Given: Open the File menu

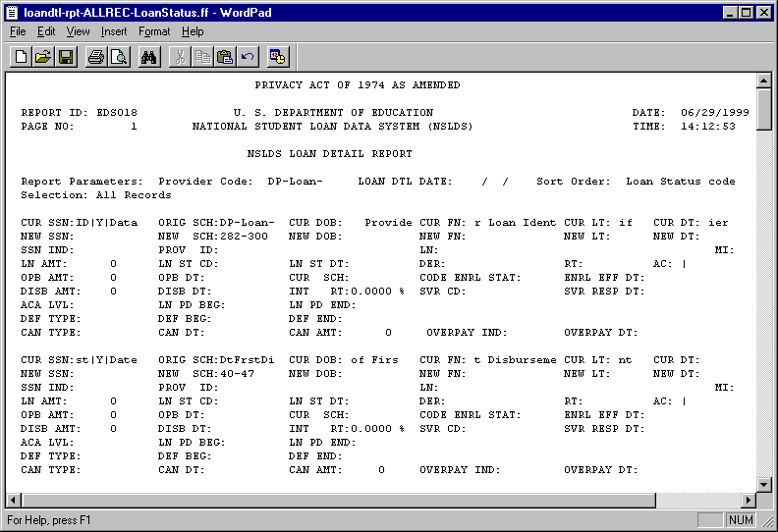Looking at the screenshot, I should click(x=18, y=31).
